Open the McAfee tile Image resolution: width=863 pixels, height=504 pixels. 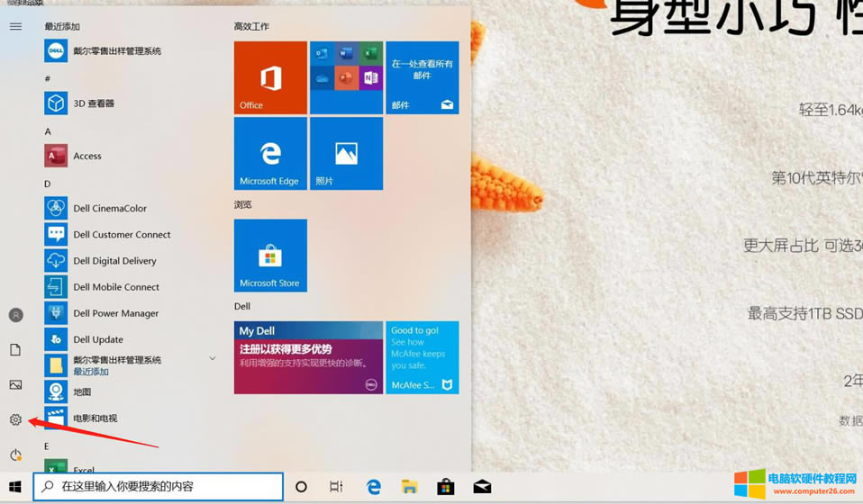[x=422, y=358]
